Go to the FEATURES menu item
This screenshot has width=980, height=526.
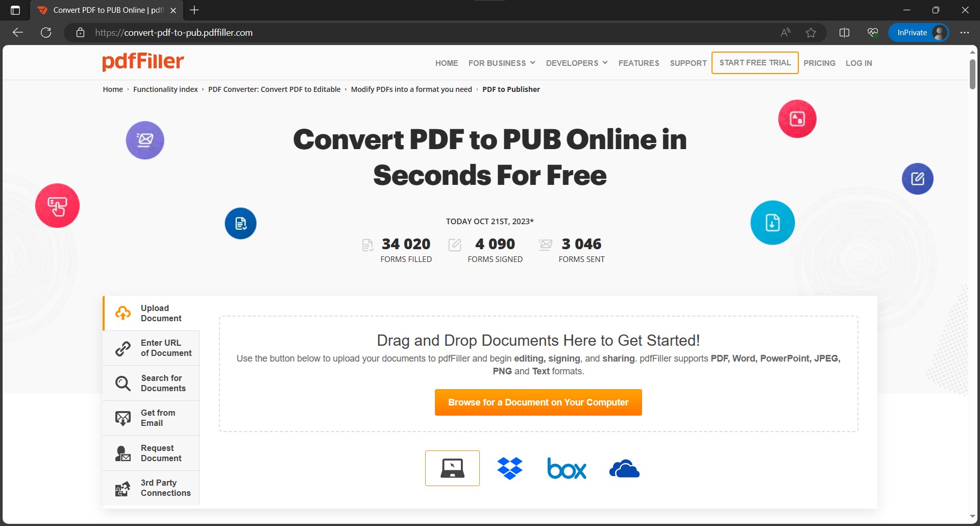coord(639,63)
